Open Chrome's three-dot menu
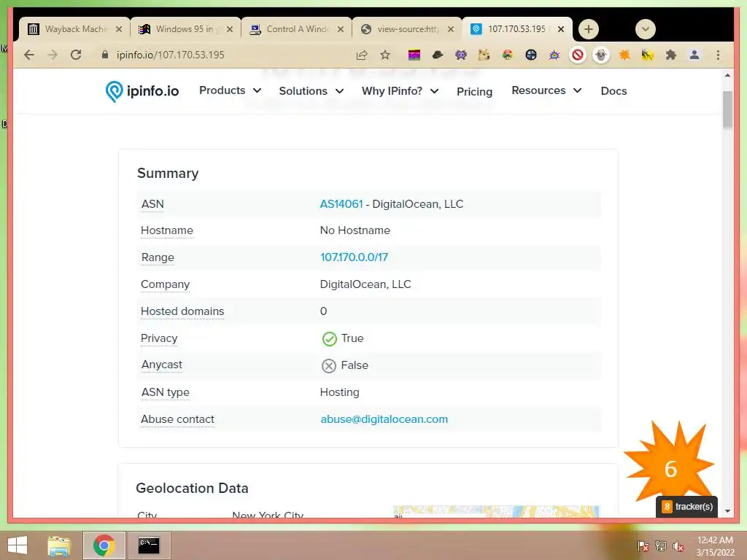Image resolution: width=747 pixels, height=560 pixels. pos(718,55)
